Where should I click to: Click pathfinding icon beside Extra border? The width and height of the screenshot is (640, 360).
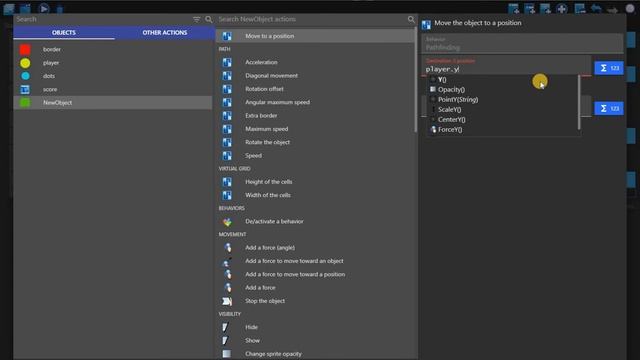[x=227, y=116]
